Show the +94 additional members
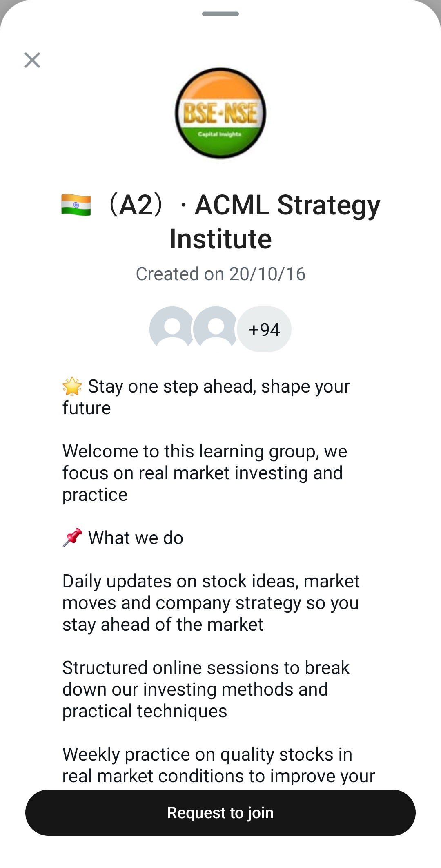441x868 pixels. point(264,329)
